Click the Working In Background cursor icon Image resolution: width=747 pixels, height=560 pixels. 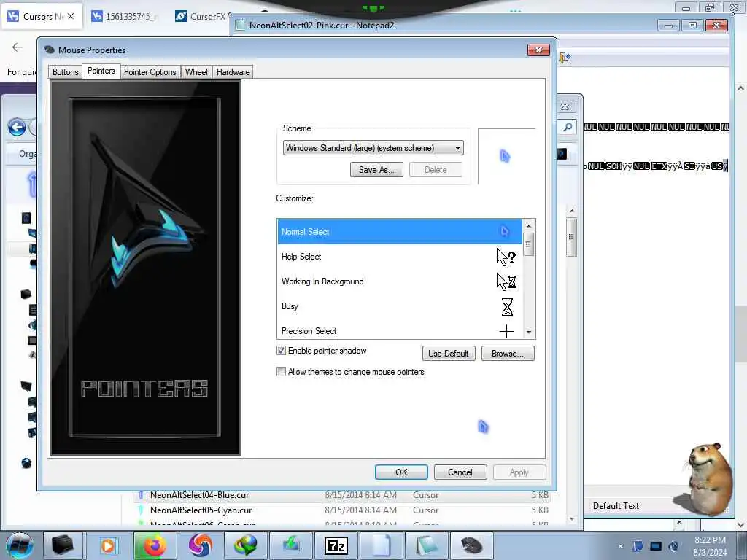pyautogui.click(x=506, y=282)
